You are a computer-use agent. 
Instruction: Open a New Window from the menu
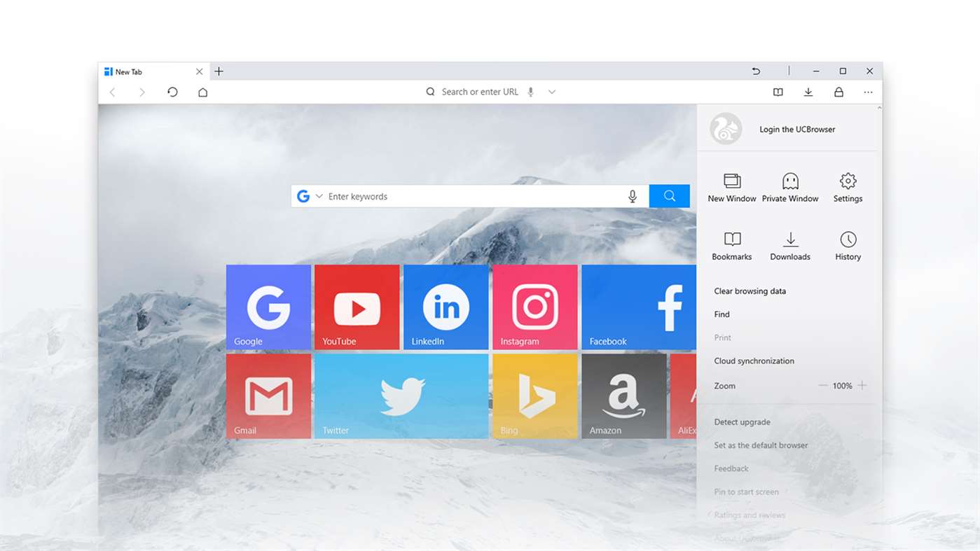(732, 188)
